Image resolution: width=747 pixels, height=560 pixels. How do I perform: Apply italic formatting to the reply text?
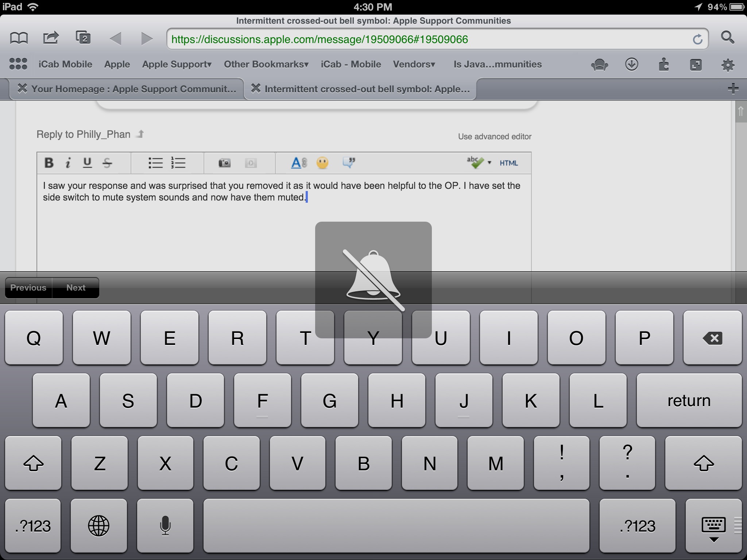point(68,163)
